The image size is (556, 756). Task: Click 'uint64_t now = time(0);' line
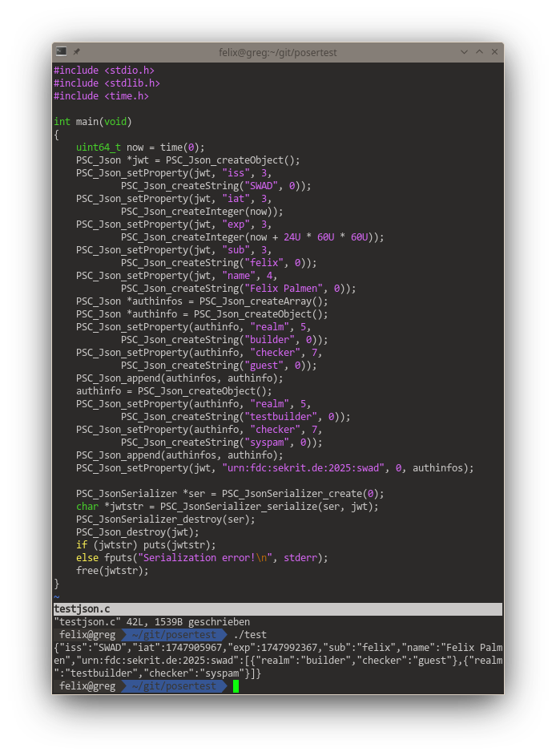coord(140,148)
